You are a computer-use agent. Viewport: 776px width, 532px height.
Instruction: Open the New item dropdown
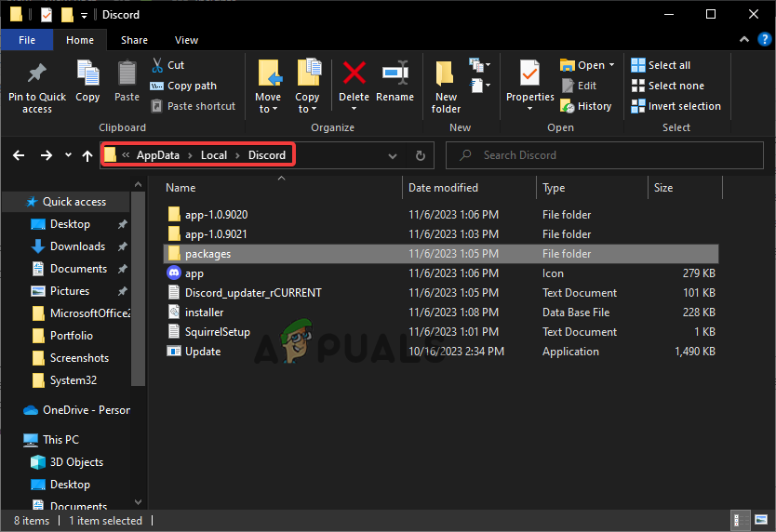pyautogui.click(x=479, y=65)
